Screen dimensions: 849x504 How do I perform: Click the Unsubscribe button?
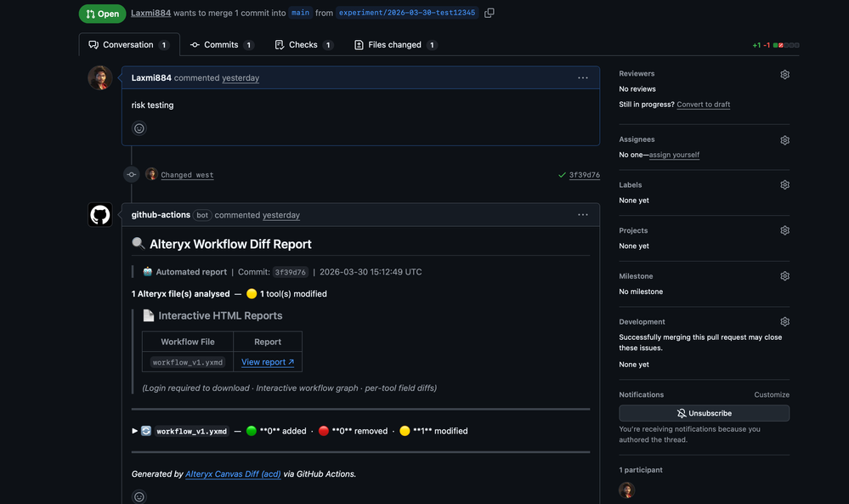[x=704, y=413]
